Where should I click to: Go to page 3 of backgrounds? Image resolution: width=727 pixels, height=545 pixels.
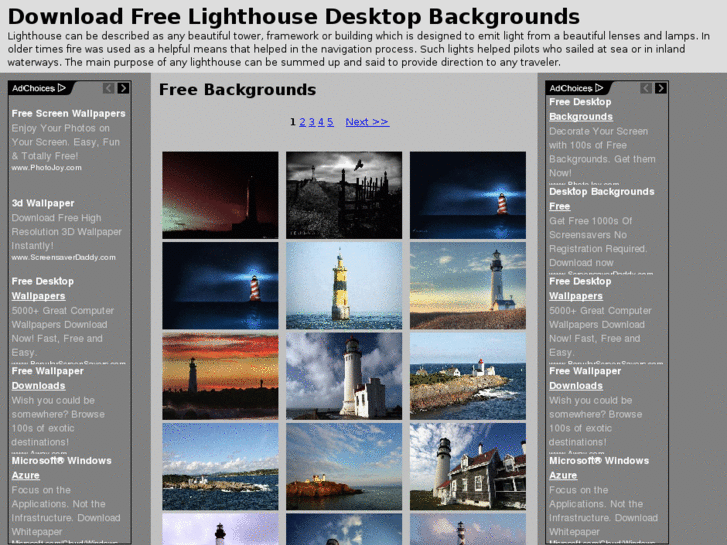coord(312,122)
